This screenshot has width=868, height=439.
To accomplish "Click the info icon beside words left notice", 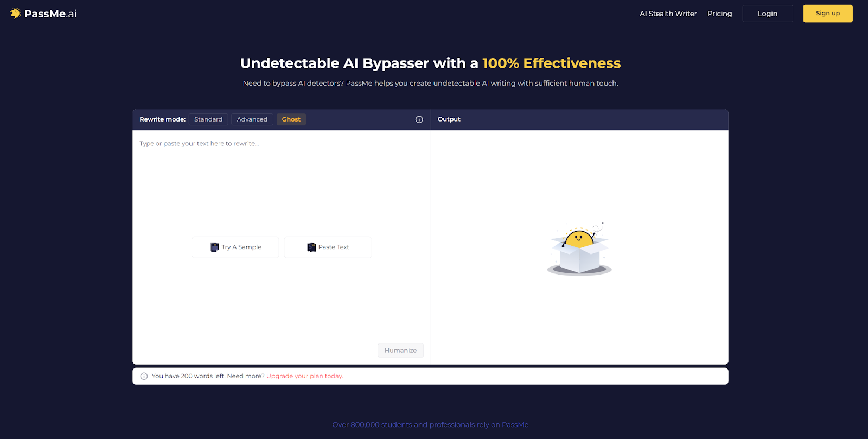I will (144, 376).
